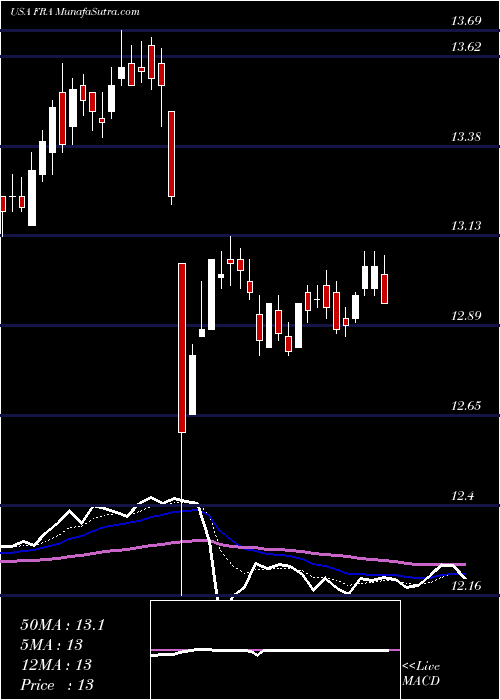Click the 12.89 price level label
Viewport: 500px width, 700px height.
(466, 316)
